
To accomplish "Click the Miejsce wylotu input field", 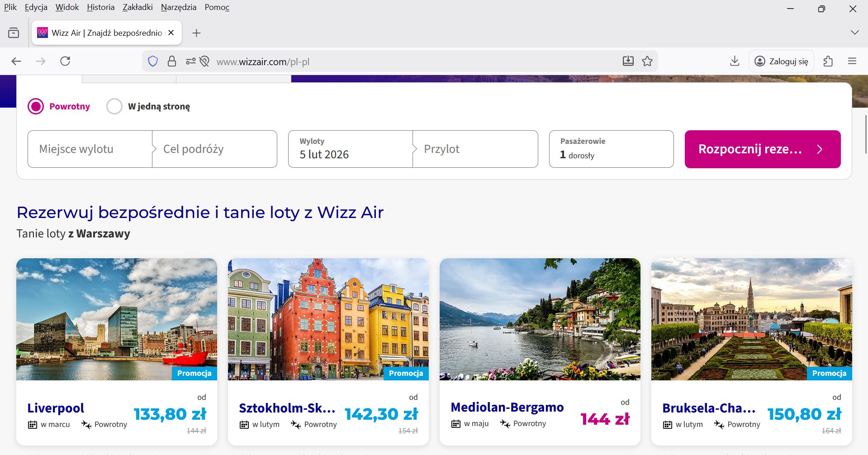I will coord(90,149).
